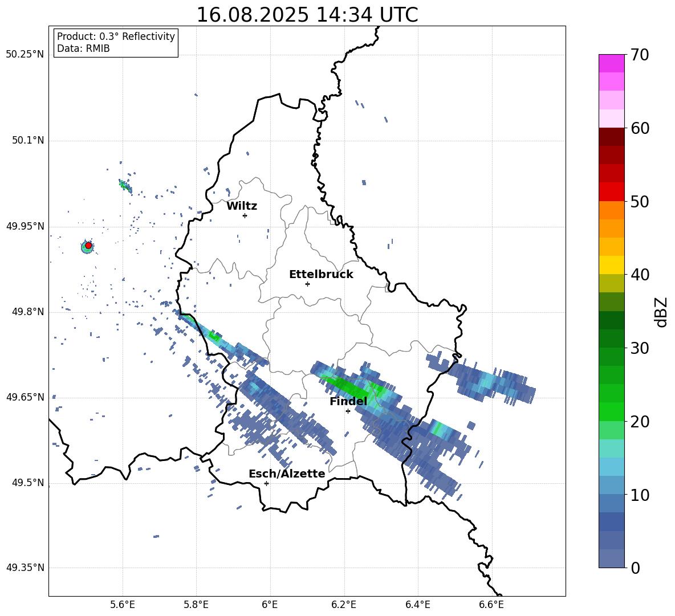Click the 6.6°E longitude label
Screen dimensions: 675x616
[x=491, y=605]
